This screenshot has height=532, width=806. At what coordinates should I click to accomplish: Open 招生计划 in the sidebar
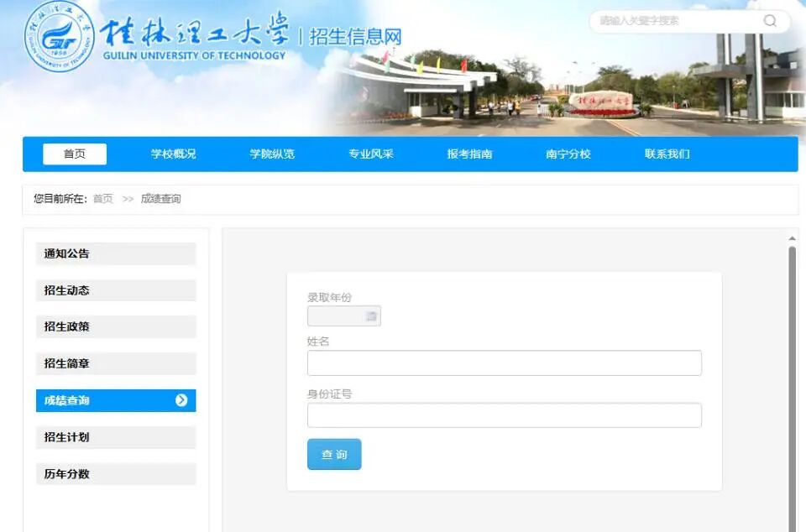click(x=116, y=437)
